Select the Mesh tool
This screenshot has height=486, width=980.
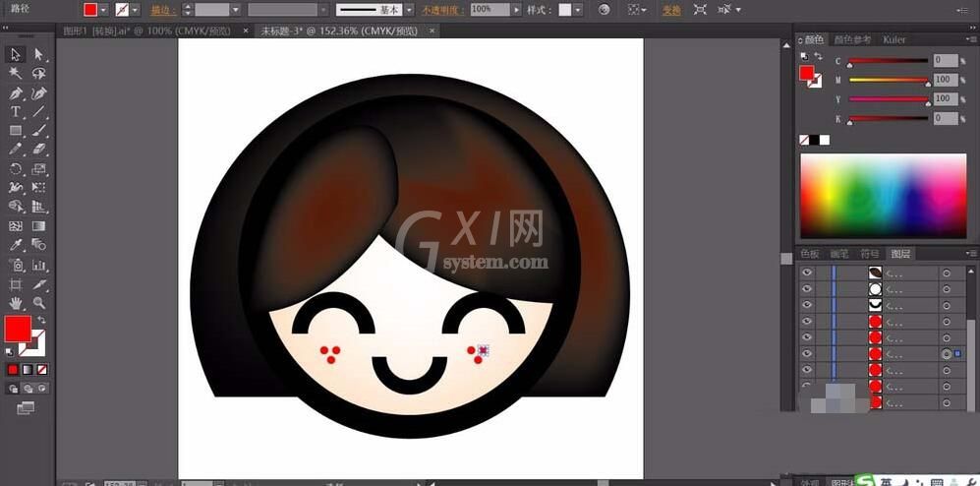tap(16, 226)
